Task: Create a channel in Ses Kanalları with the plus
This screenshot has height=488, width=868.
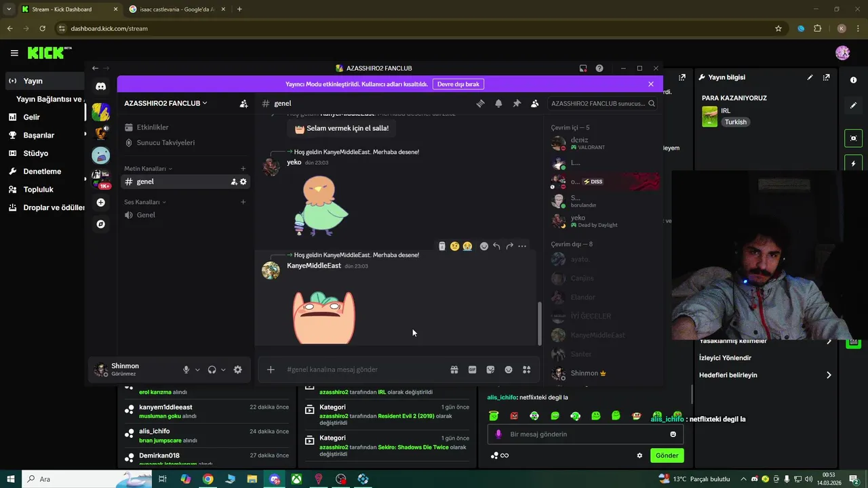Action: click(243, 202)
